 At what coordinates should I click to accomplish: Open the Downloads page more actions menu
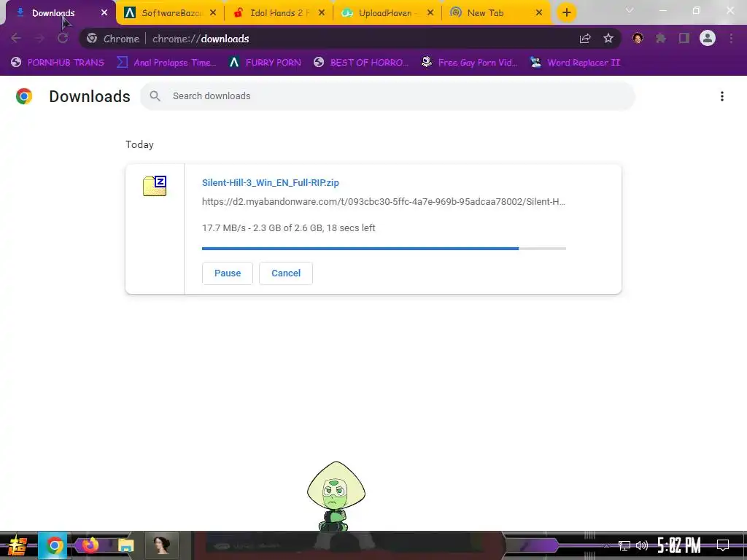pyautogui.click(x=722, y=96)
